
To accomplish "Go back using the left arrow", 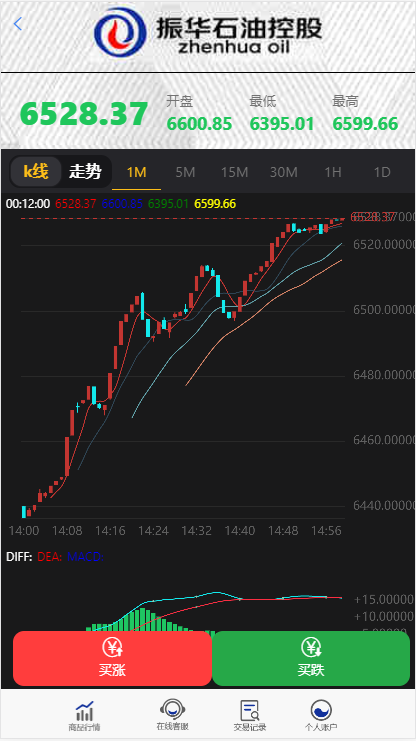I will pyautogui.click(x=17, y=24).
